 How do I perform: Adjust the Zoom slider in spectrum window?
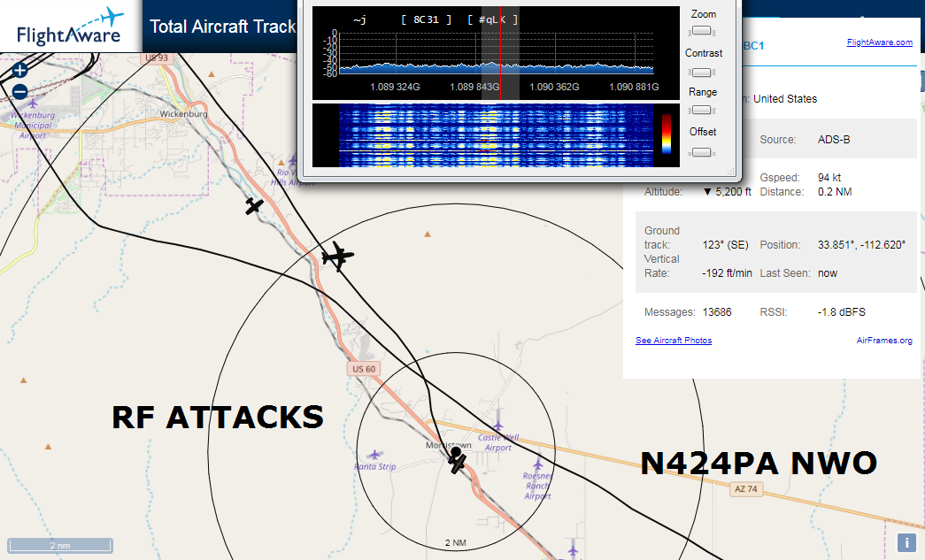coord(701,31)
